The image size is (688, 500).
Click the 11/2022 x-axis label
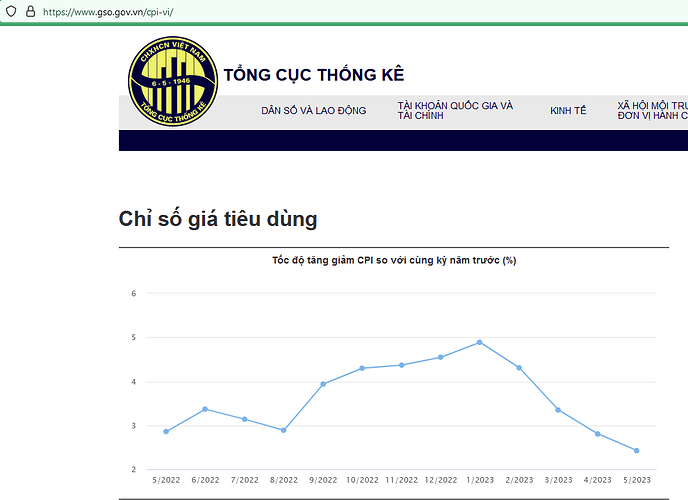(401, 480)
